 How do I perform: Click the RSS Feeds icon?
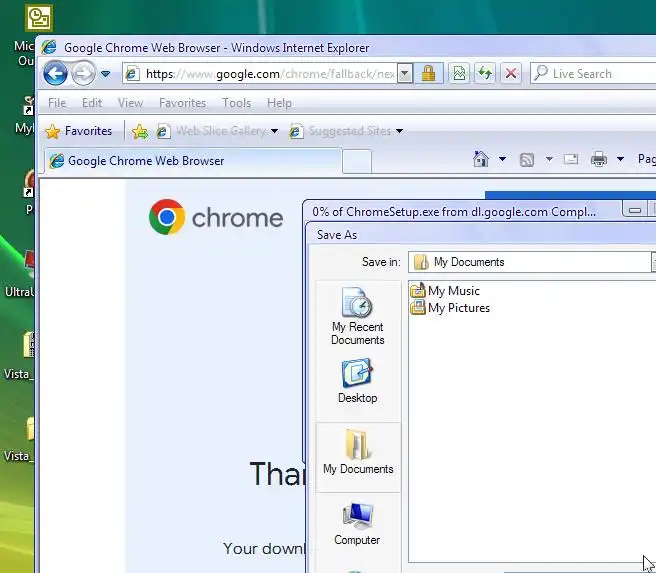pyautogui.click(x=527, y=159)
